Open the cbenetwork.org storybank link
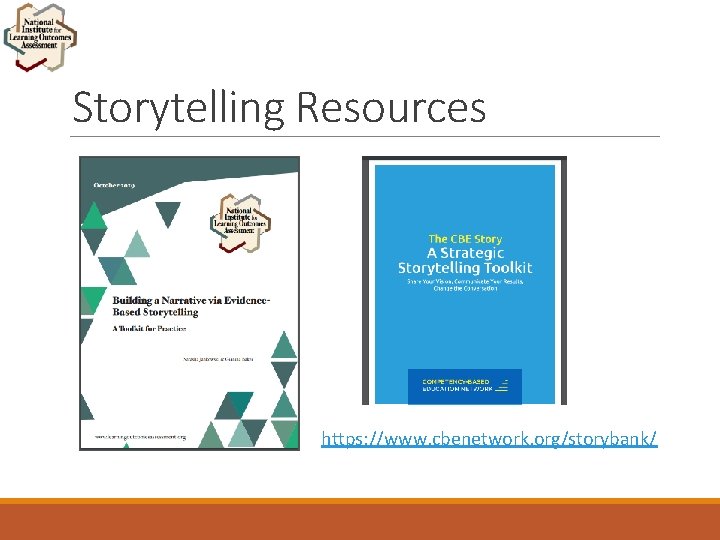The height and width of the screenshot is (540, 720). tap(489, 439)
